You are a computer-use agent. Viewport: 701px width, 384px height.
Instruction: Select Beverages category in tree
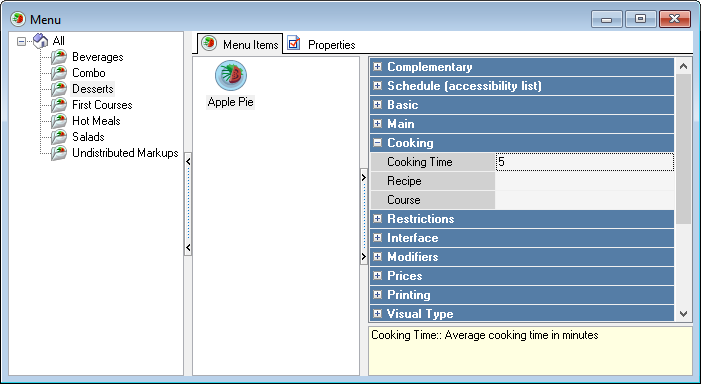(x=97, y=57)
